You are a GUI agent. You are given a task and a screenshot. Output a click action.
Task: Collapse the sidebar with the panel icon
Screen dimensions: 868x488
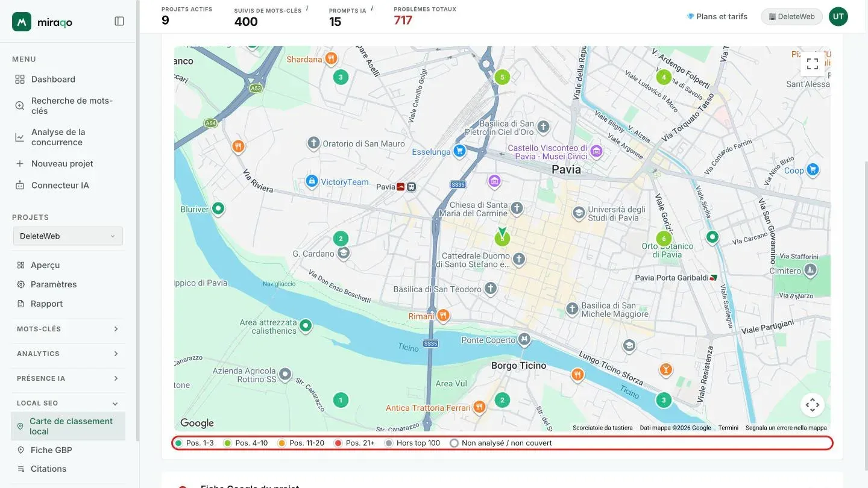point(119,21)
